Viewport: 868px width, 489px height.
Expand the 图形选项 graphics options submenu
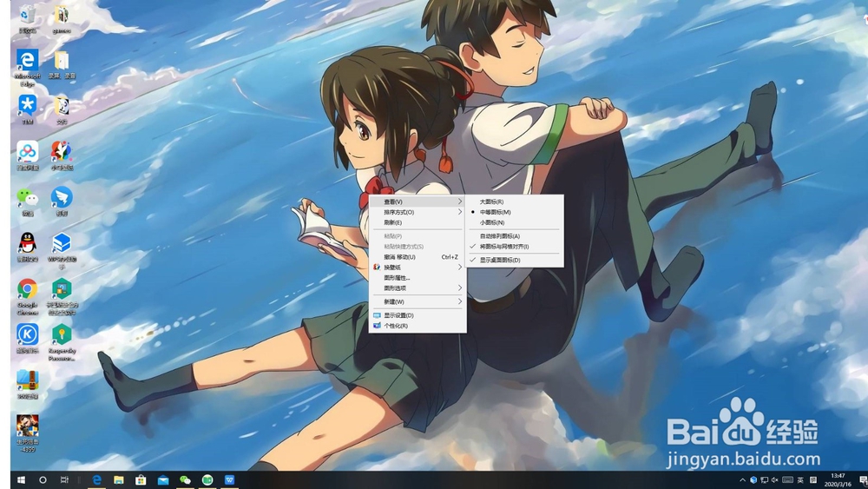tap(418, 288)
